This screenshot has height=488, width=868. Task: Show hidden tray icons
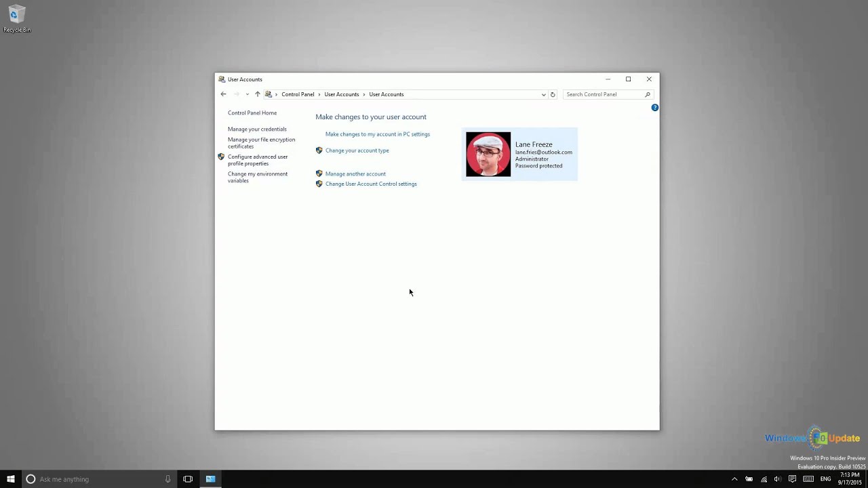tap(734, 479)
